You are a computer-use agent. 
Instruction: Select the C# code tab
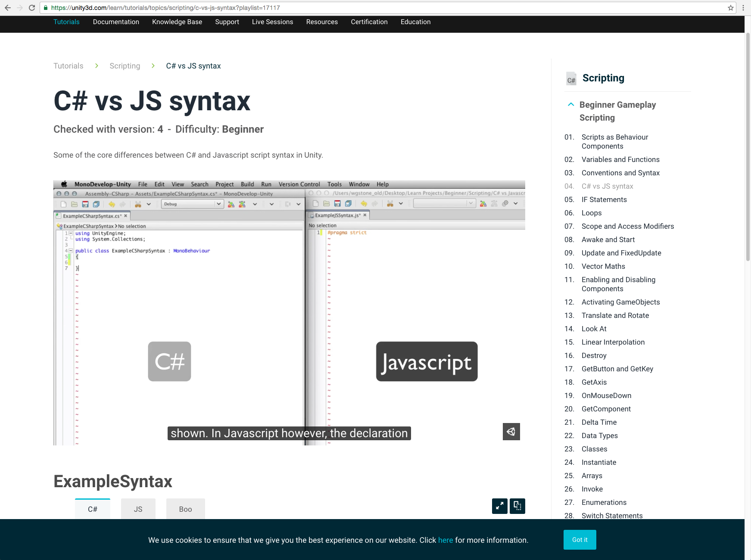[x=93, y=509]
